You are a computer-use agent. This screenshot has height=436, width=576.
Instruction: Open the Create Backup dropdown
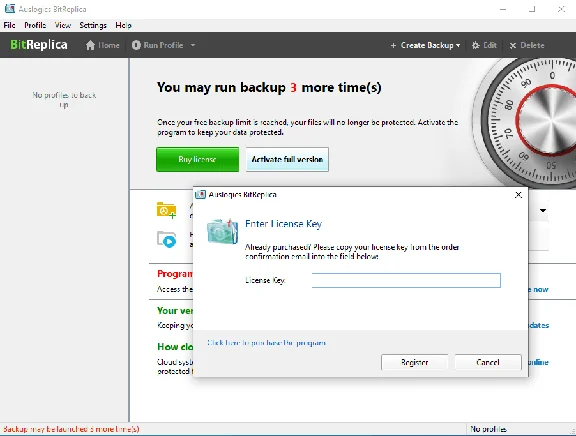coord(425,45)
